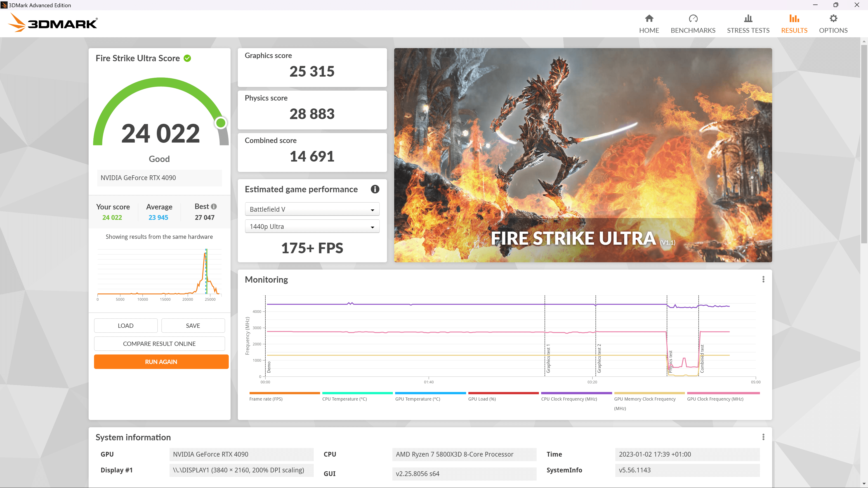Open Monitoring panel three-dot menu
The image size is (868, 488).
tap(763, 279)
